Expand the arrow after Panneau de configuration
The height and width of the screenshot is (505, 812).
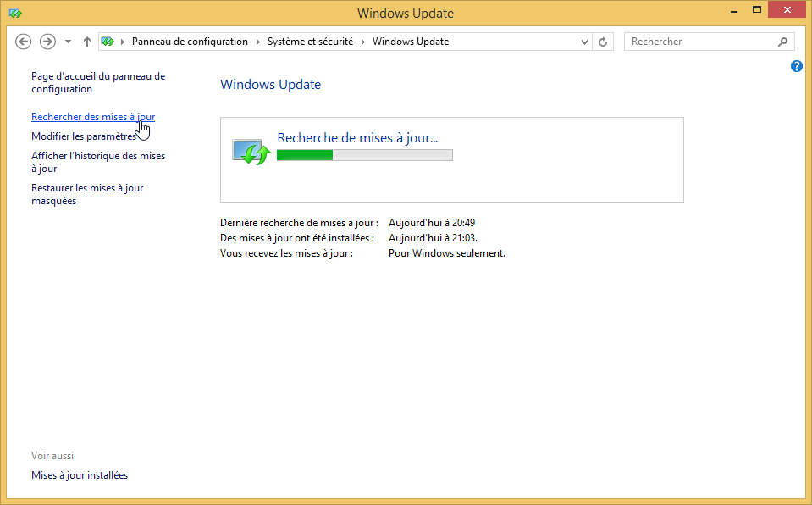click(x=258, y=42)
